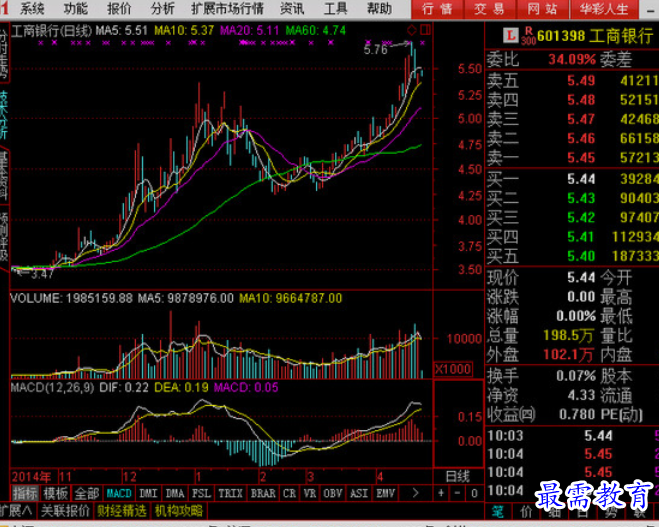659x527 pixels.
Task: Click the MACD(12,26,9) parameter label
Action: click(x=53, y=387)
